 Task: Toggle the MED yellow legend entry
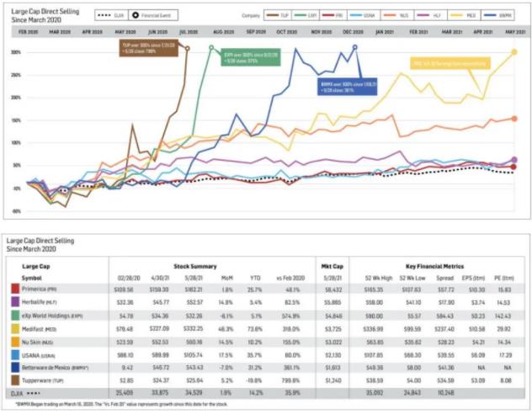464,15
